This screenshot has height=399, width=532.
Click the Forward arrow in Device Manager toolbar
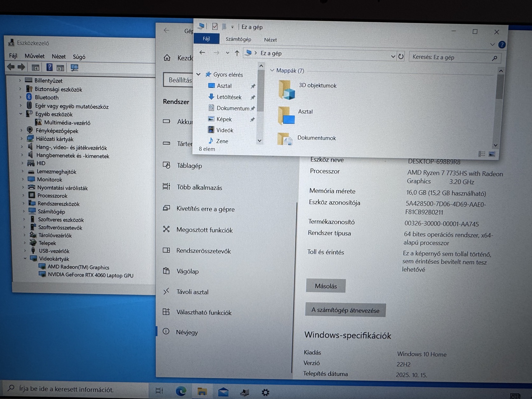(21, 67)
